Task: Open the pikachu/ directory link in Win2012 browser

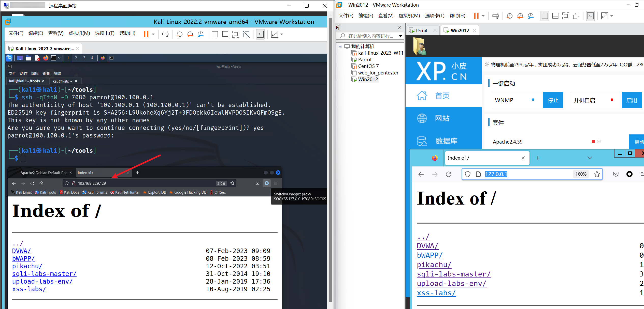Action: [434, 265]
